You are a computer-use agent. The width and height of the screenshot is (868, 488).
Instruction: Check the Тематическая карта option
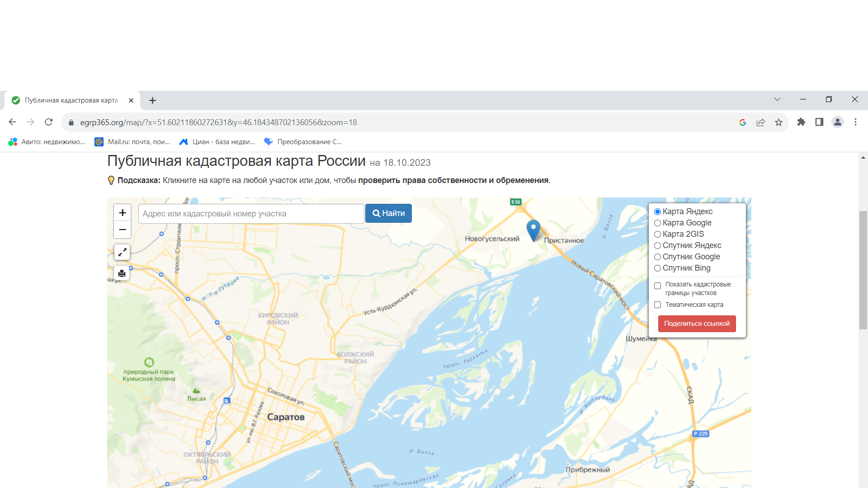[x=658, y=305]
